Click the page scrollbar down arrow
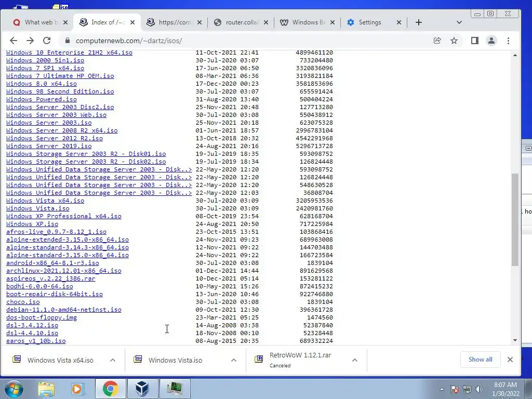Viewport: 532px width, 399px height. click(x=515, y=340)
